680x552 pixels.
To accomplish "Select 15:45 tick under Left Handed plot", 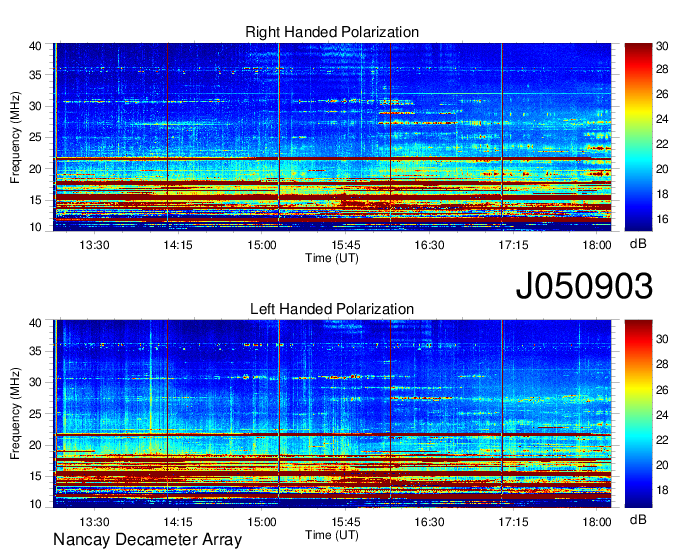I will point(346,522).
